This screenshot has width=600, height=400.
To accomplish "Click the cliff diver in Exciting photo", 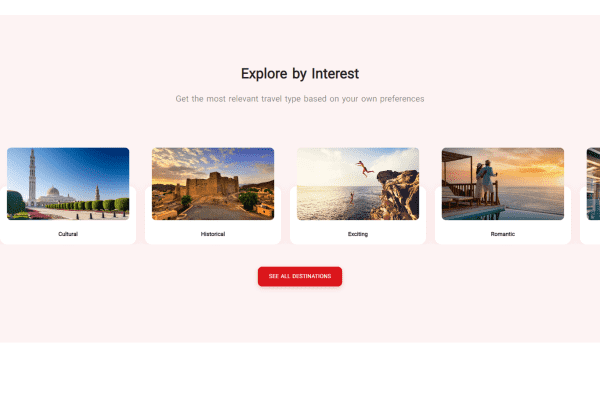I will click(x=365, y=168).
